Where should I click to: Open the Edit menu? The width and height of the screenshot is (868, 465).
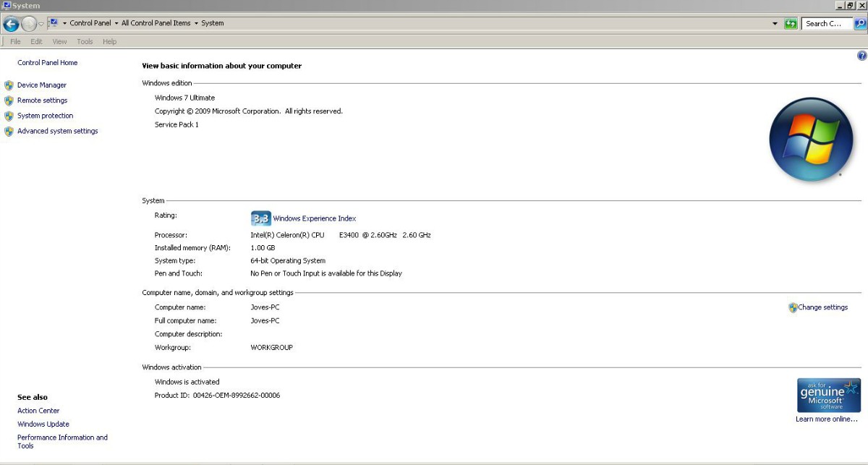point(36,42)
